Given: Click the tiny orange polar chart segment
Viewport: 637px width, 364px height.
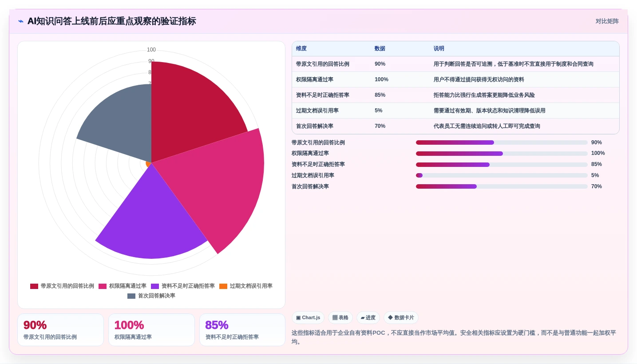Looking at the screenshot, I should [148, 164].
